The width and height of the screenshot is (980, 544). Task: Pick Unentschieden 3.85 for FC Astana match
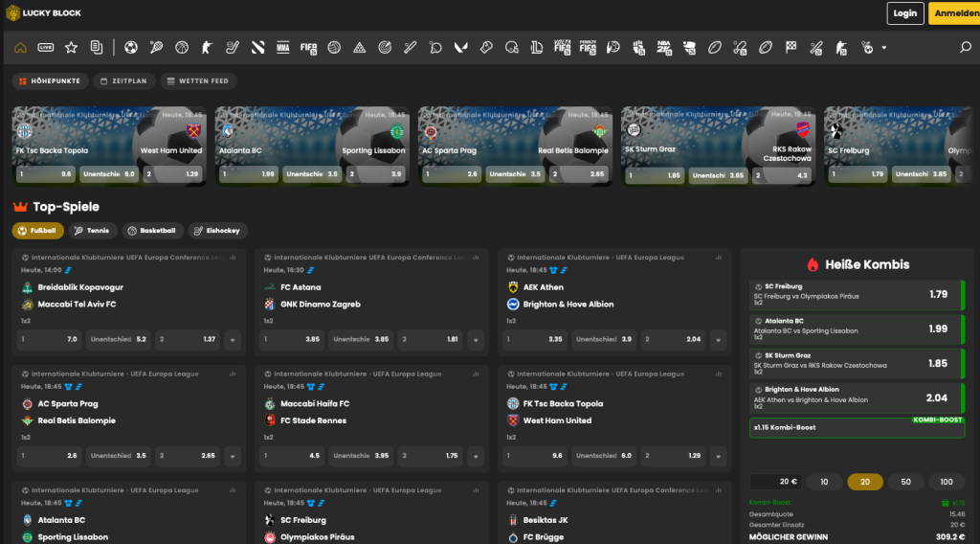[x=361, y=340]
